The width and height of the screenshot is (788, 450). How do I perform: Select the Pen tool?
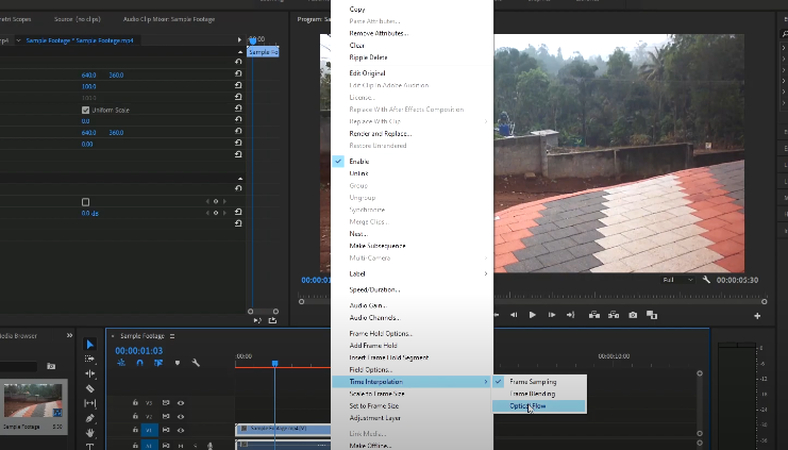(x=90, y=418)
